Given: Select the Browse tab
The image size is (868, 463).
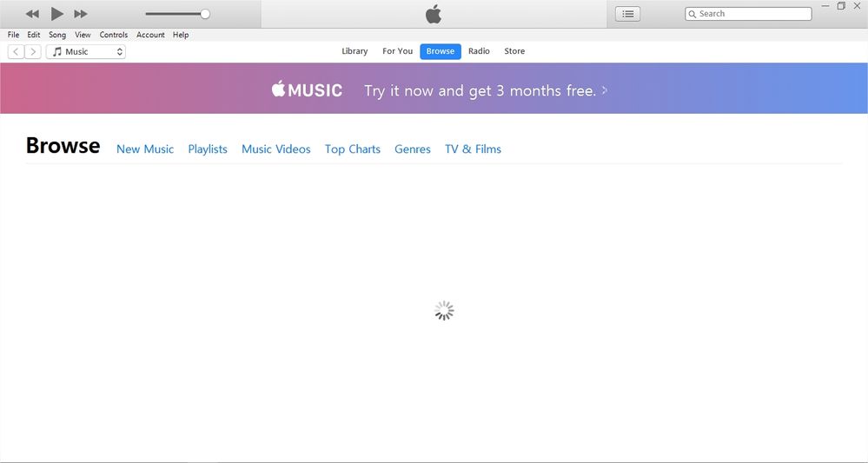Looking at the screenshot, I should click(x=441, y=51).
